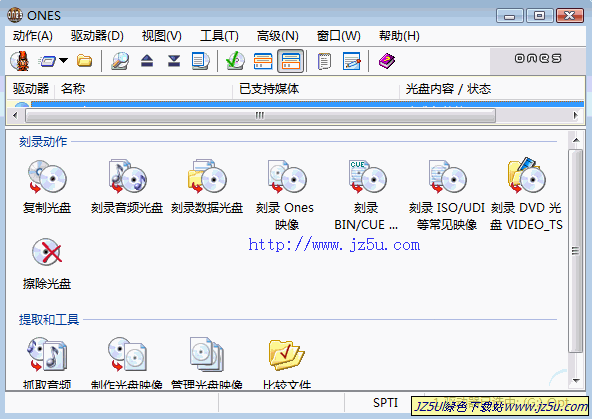Click the 驱动器 column header
The width and height of the screenshot is (592, 419).
[31, 89]
